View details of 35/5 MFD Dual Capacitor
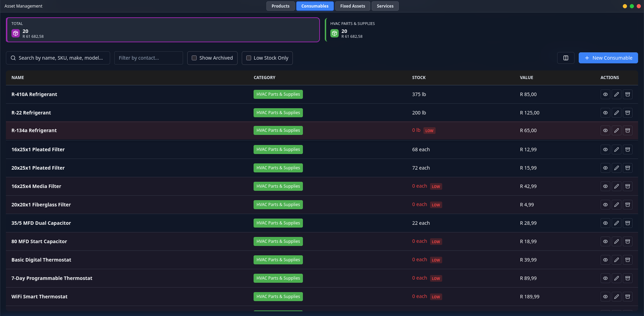 pos(605,223)
